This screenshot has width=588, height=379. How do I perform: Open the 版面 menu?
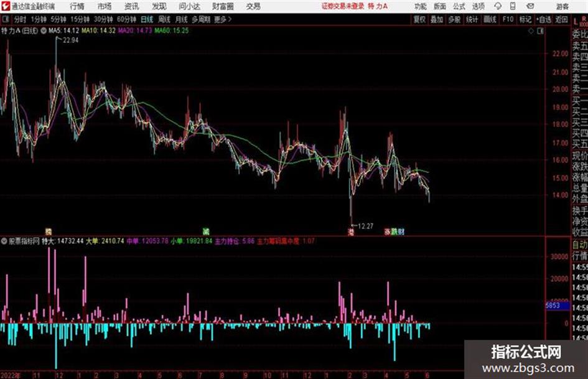coord(439,6)
